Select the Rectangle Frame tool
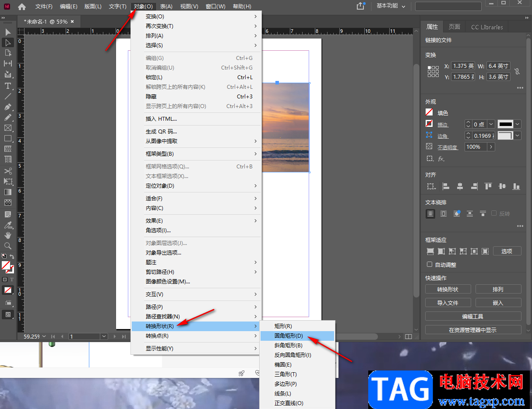Viewport: 532px width, 409px height. (x=8, y=128)
